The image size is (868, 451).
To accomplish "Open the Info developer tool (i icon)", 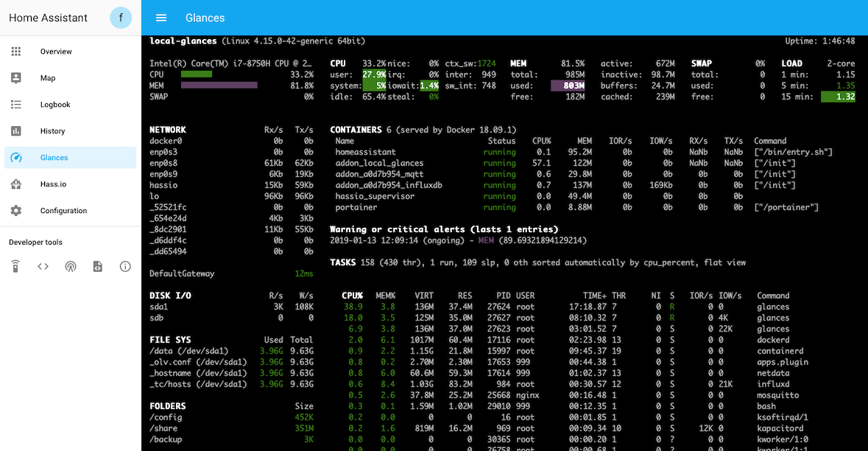I will click(x=125, y=267).
